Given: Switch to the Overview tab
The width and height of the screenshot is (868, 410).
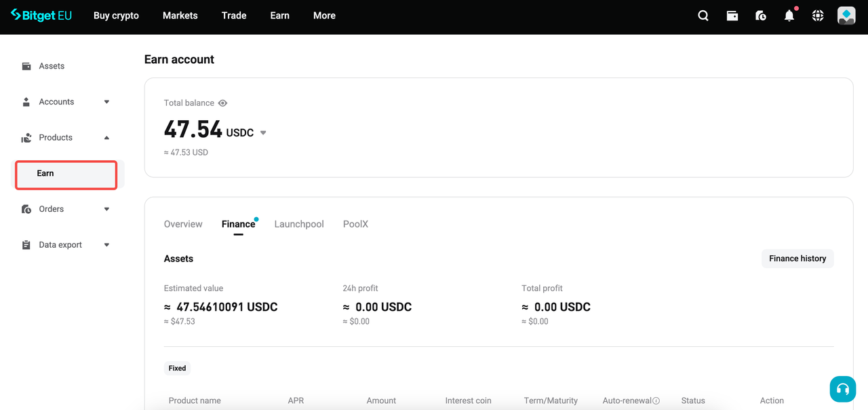Looking at the screenshot, I should pos(183,224).
